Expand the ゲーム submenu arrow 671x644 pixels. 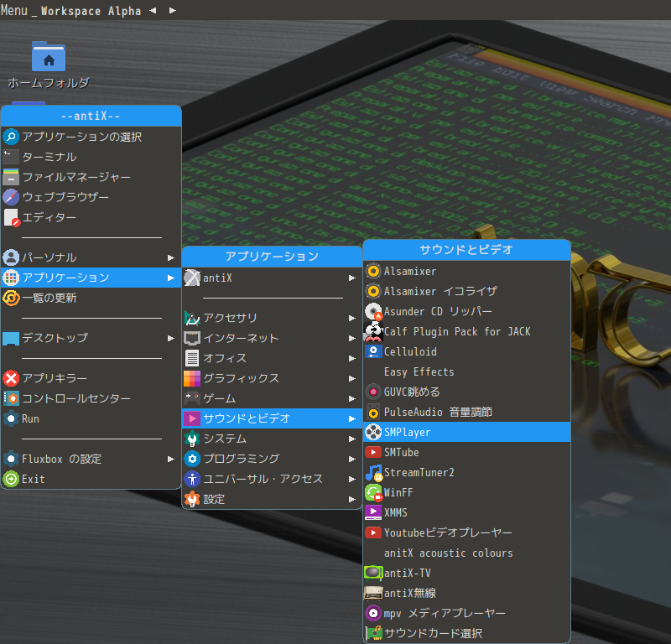click(x=351, y=398)
